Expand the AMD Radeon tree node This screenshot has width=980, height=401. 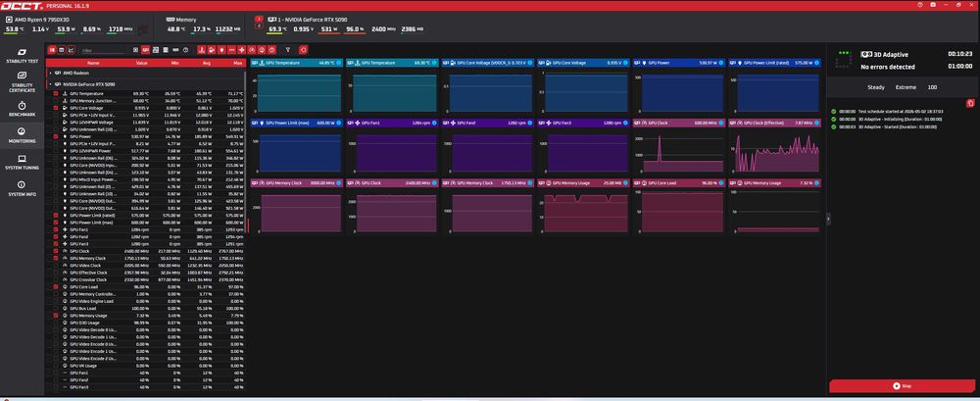coord(50,73)
